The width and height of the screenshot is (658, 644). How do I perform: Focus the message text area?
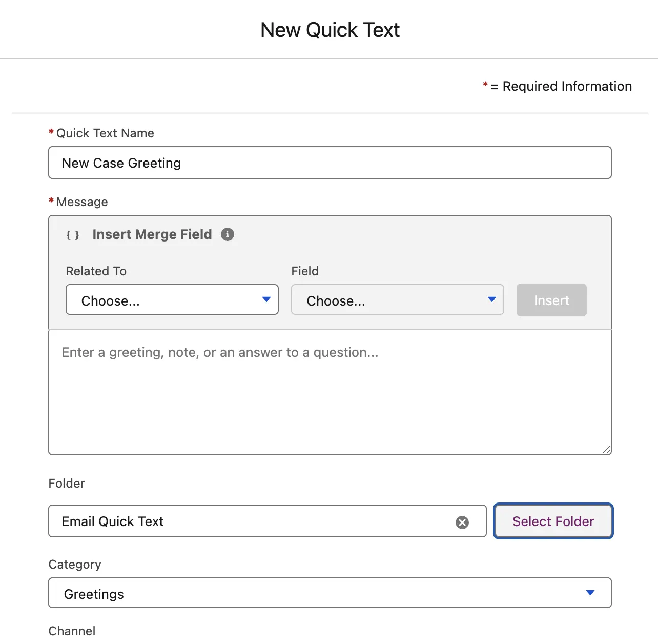click(x=330, y=392)
